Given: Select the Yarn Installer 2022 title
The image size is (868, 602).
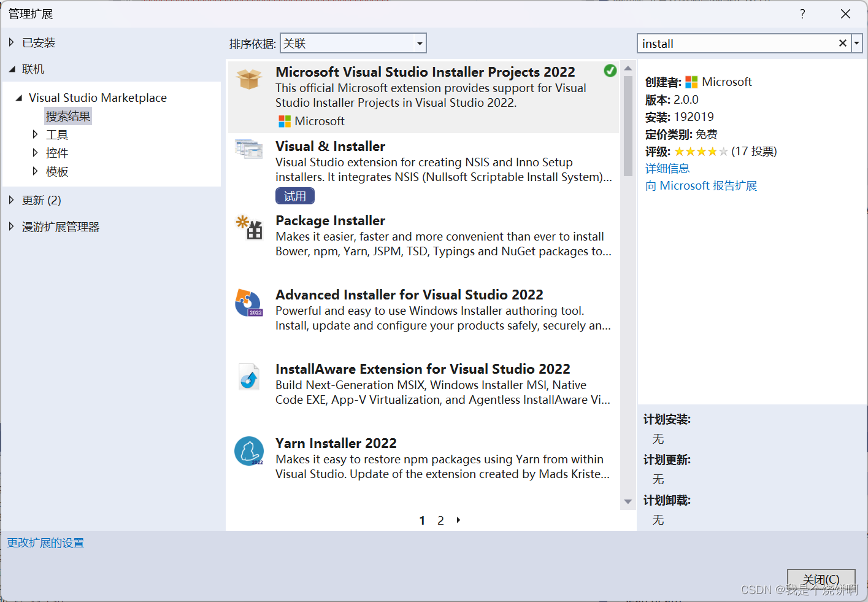Looking at the screenshot, I should point(336,443).
